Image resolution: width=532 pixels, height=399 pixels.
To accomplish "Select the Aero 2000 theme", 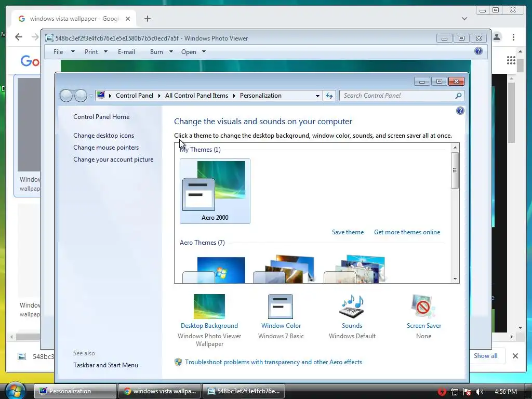I will (215, 191).
